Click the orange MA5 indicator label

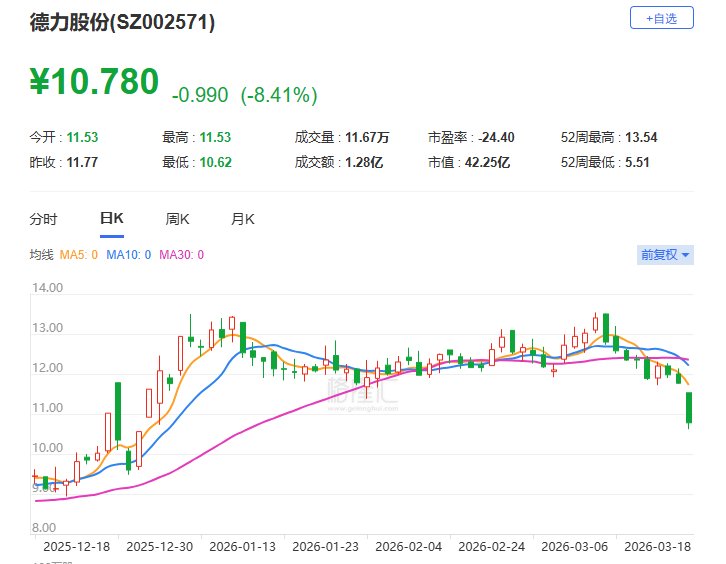[79, 255]
